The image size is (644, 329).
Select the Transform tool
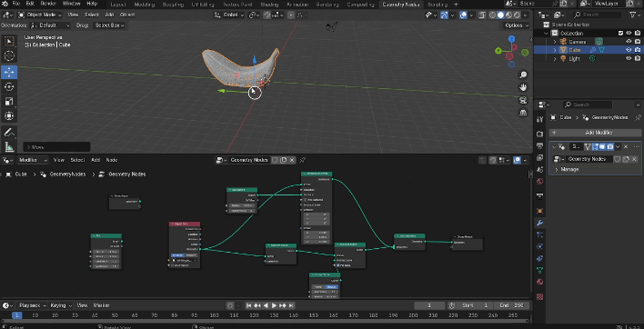tap(9, 116)
